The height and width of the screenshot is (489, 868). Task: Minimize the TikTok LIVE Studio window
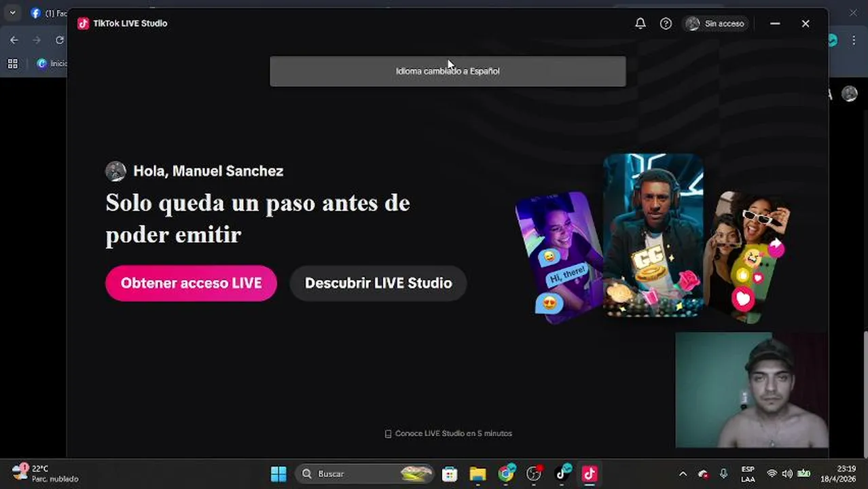click(x=775, y=24)
